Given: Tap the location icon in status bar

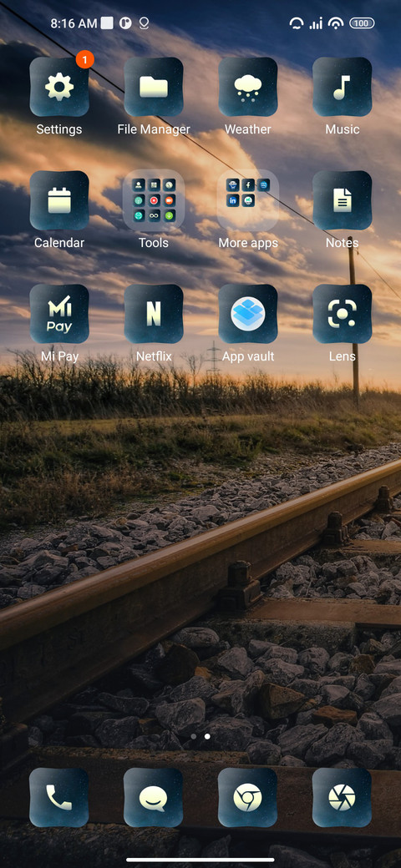Looking at the screenshot, I should point(144,23).
